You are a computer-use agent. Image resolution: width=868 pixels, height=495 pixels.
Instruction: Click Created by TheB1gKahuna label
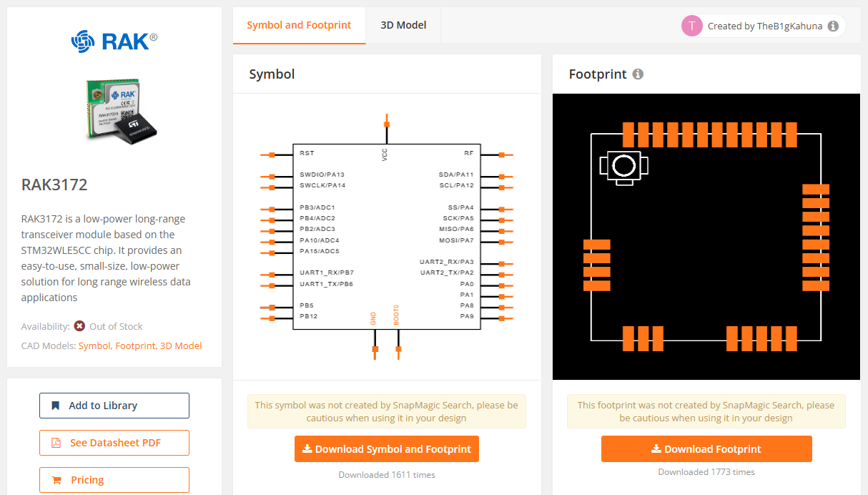(764, 26)
